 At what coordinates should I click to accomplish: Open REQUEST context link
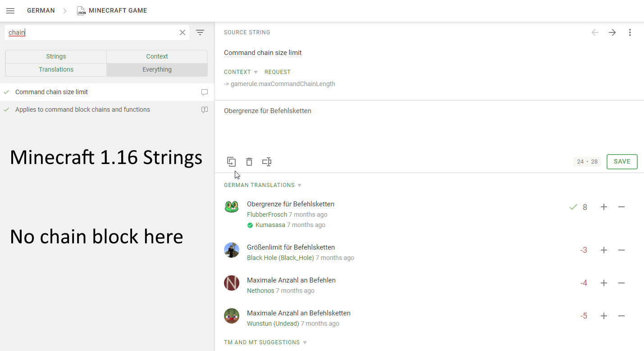pyautogui.click(x=278, y=72)
